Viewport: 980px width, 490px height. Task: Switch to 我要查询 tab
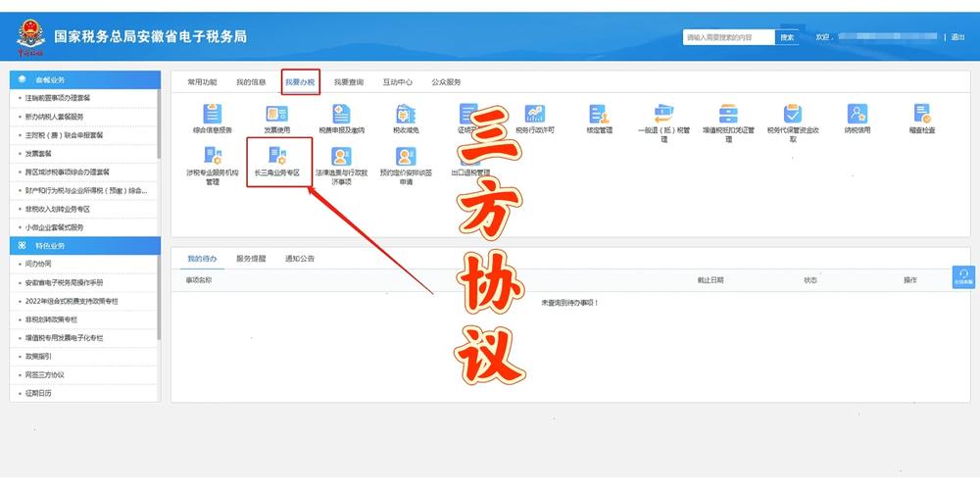click(349, 82)
